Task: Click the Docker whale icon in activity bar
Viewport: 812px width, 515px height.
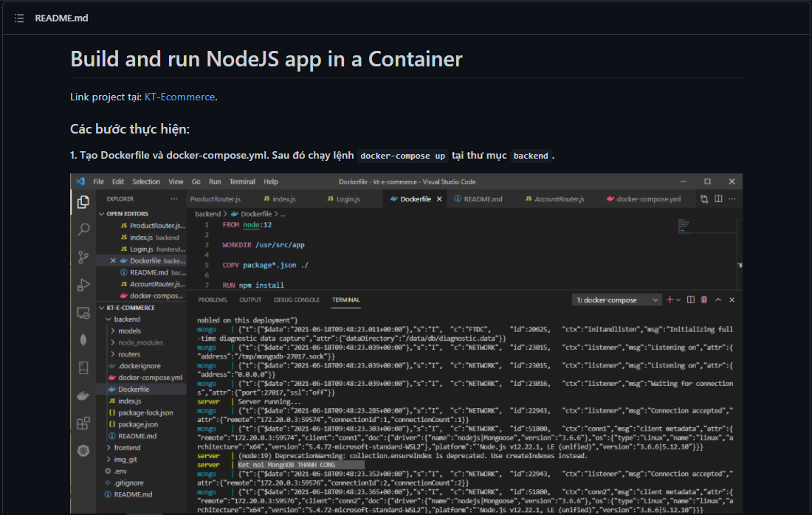Action: point(83,395)
